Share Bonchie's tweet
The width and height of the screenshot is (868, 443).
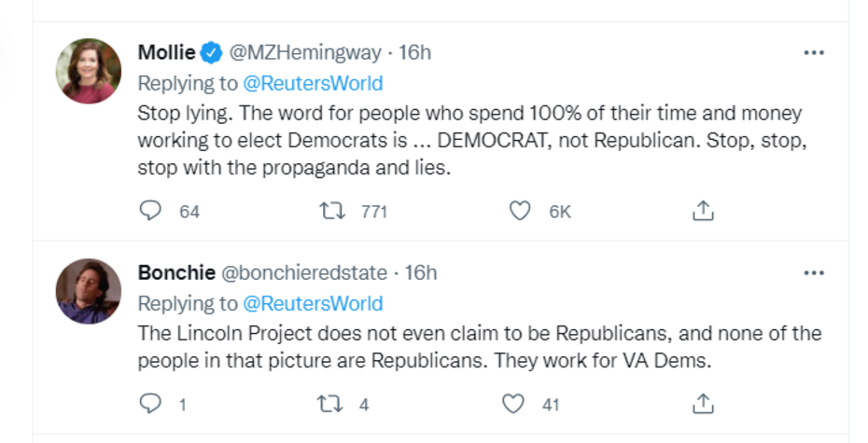703,404
